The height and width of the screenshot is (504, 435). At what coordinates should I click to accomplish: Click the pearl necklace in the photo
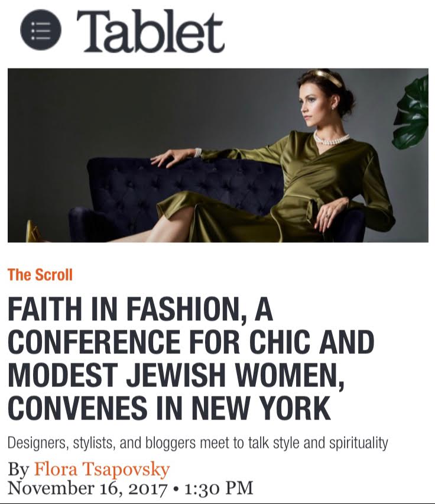point(330,139)
